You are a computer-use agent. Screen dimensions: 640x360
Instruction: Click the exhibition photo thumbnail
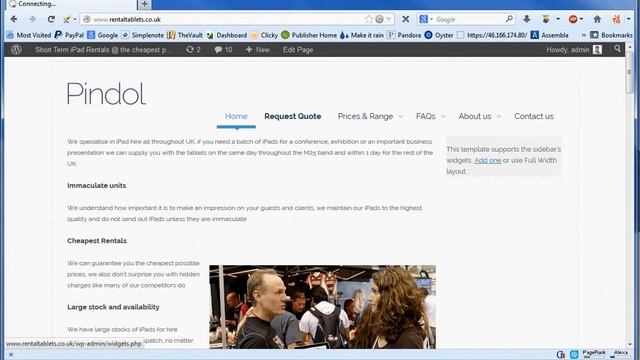coord(322,307)
